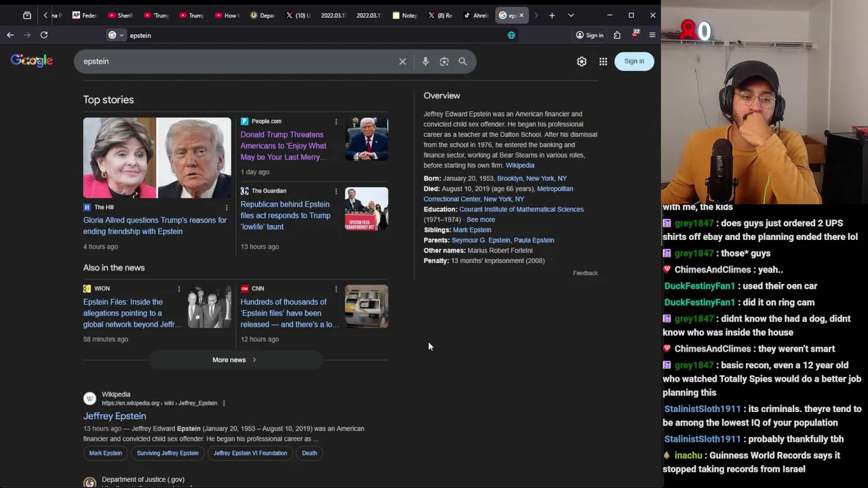The width and height of the screenshot is (868, 488).
Task: Open People.com Donald Trump Threatens article
Action: click(283, 146)
